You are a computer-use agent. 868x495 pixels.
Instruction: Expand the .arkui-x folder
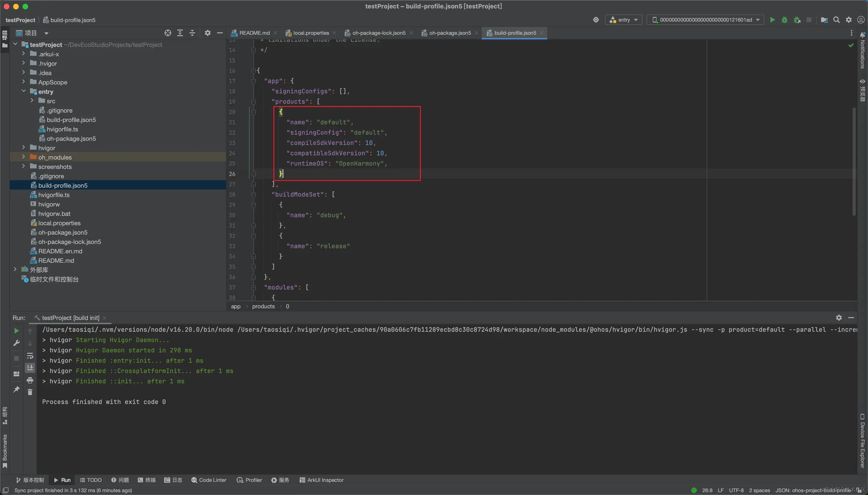point(24,53)
